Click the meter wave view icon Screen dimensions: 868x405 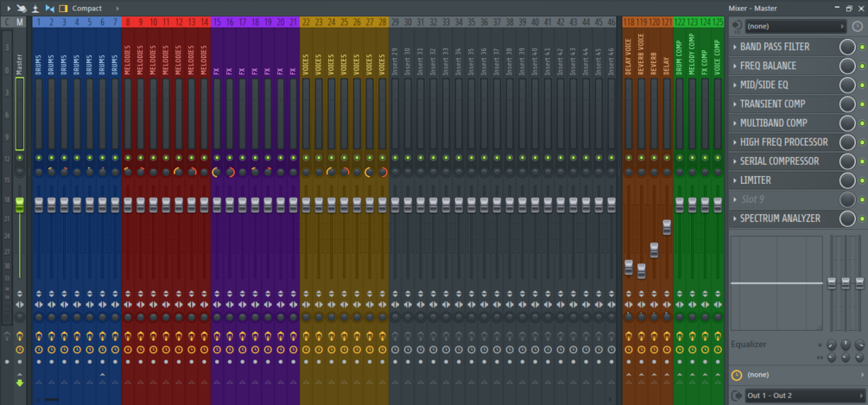click(x=35, y=9)
